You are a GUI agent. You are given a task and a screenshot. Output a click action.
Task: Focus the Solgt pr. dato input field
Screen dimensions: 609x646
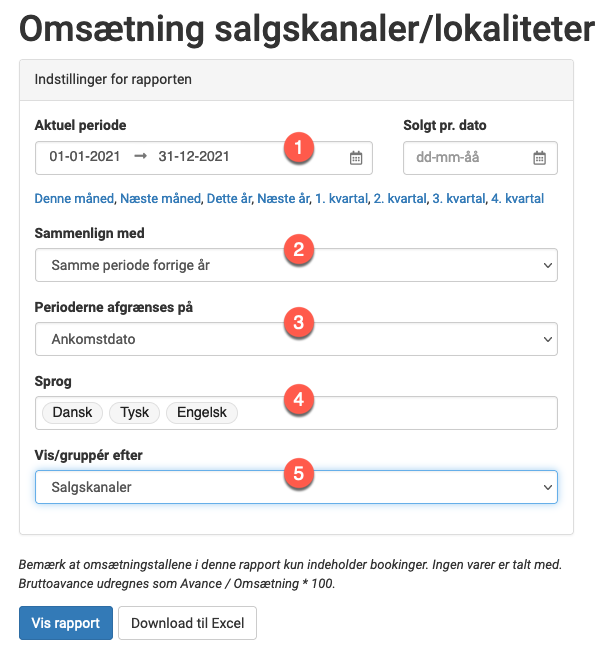pos(480,158)
